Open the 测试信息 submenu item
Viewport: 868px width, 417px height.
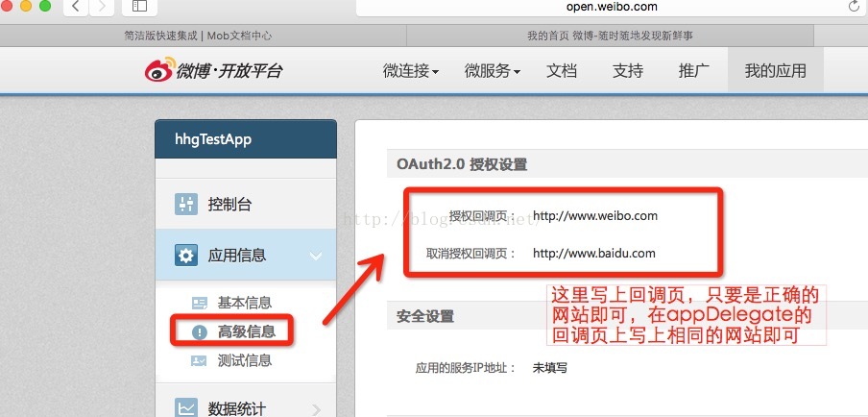(x=244, y=361)
